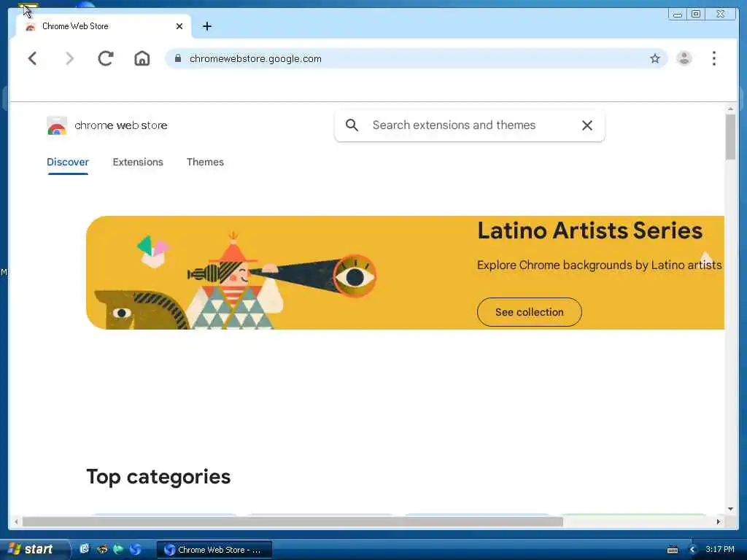The image size is (747, 560).
Task: Click the chrome web store title text
Action: [121, 125]
